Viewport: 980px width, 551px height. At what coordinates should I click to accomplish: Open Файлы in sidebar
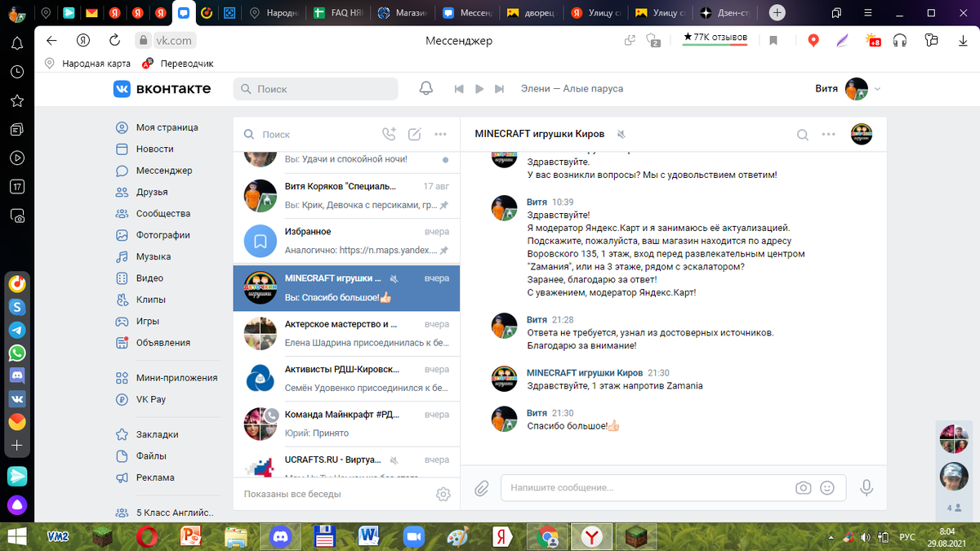(x=151, y=455)
